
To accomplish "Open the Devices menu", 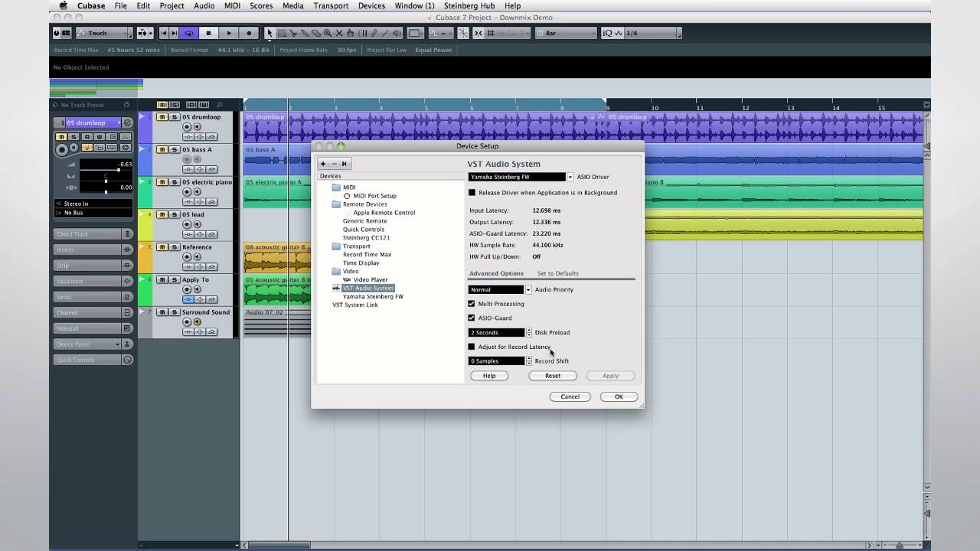I will (371, 5).
